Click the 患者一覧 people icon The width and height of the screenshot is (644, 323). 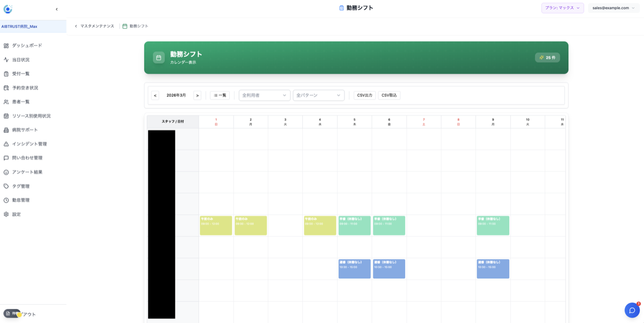tap(6, 102)
